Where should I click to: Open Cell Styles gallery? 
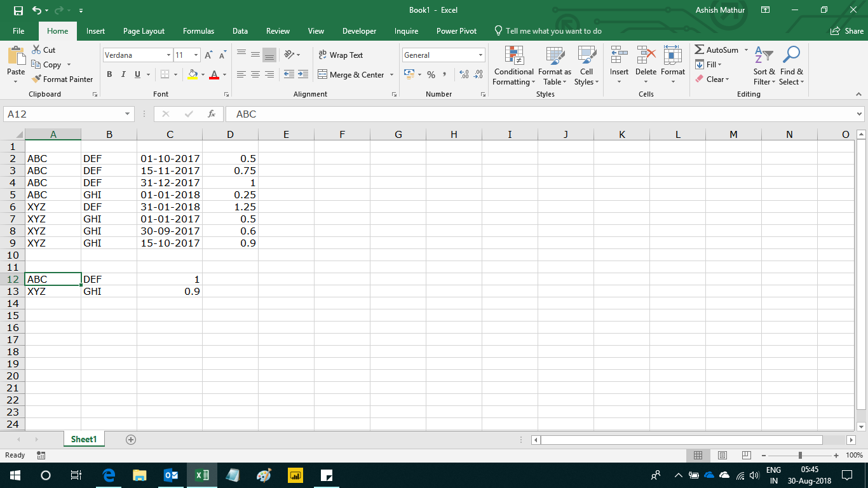click(x=587, y=65)
